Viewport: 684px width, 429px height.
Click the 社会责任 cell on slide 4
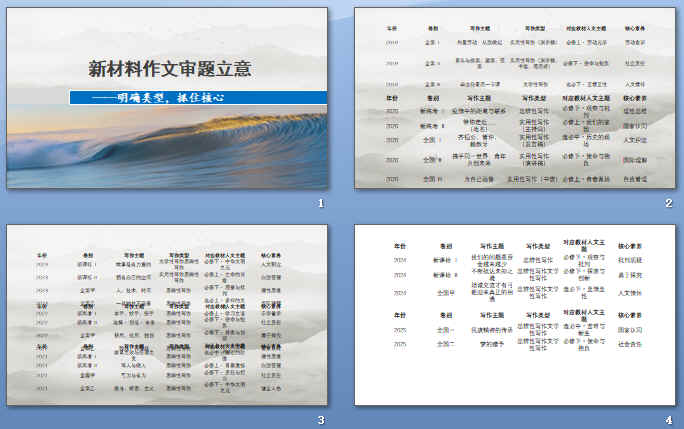[632, 344]
